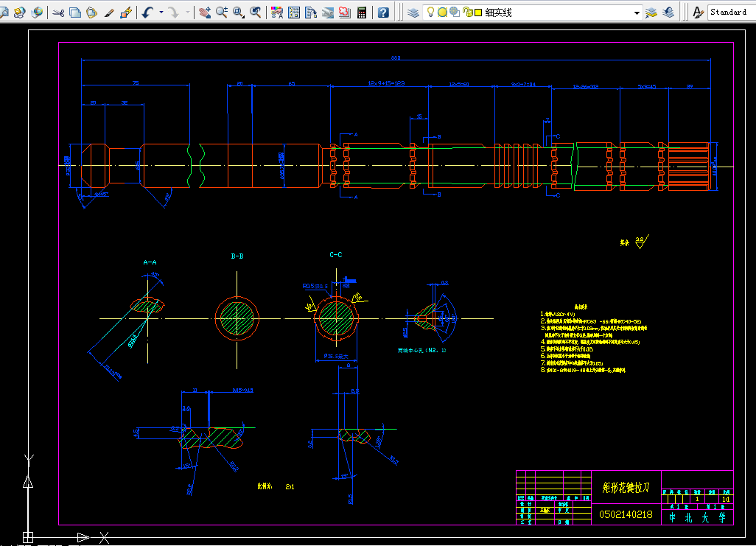Open the Standard text style combo box
Viewport: 756px width, 546px height.
click(728, 12)
